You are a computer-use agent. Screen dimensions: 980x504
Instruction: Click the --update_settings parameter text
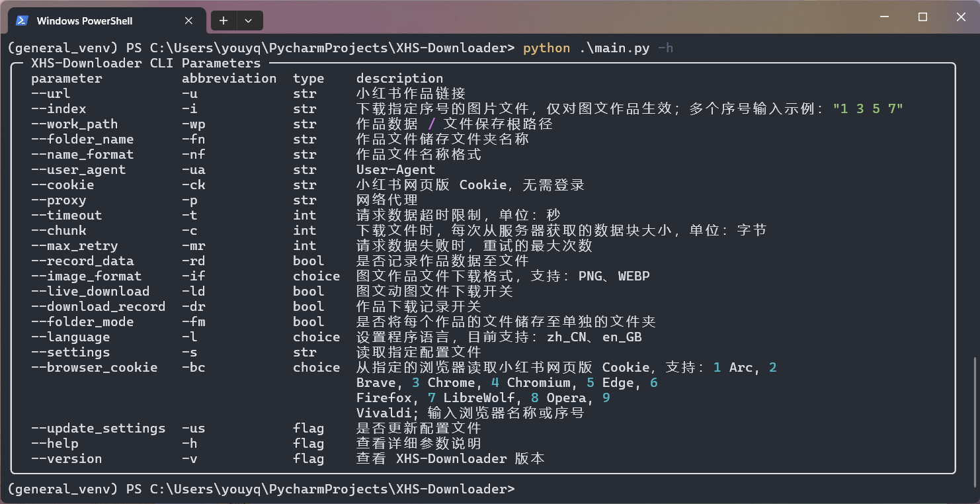[x=99, y=428]
